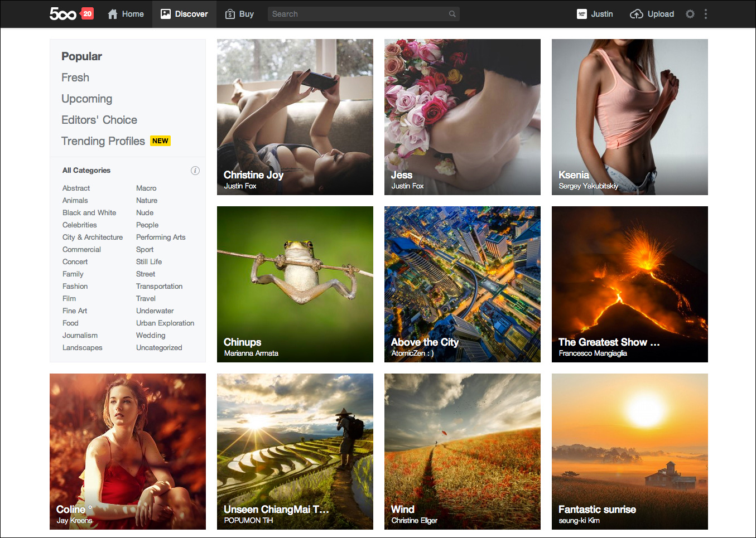Viewport: 756px width, 538px height.
Task: View Trending Profiles section
Action: (103, 141)
